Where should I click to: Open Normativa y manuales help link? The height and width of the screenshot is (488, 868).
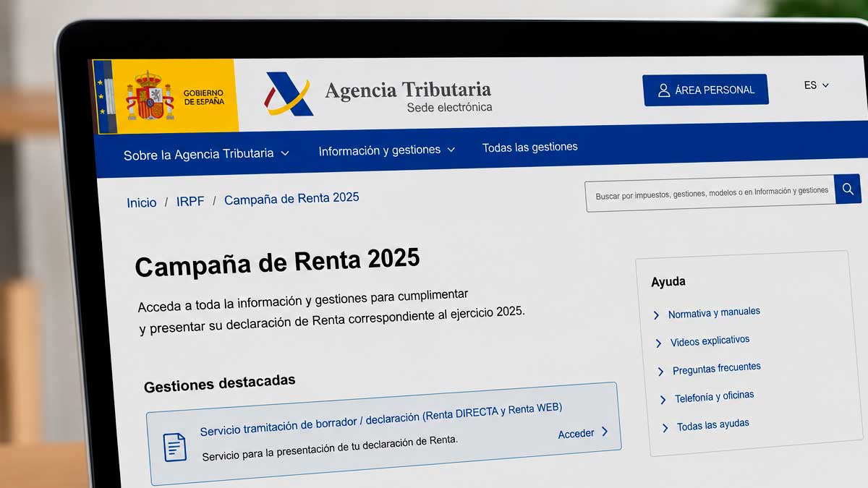coord(714,313)
